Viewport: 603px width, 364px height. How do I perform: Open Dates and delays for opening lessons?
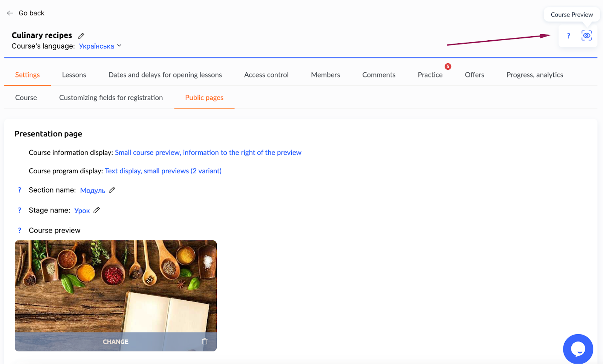(x=165, y=75)
